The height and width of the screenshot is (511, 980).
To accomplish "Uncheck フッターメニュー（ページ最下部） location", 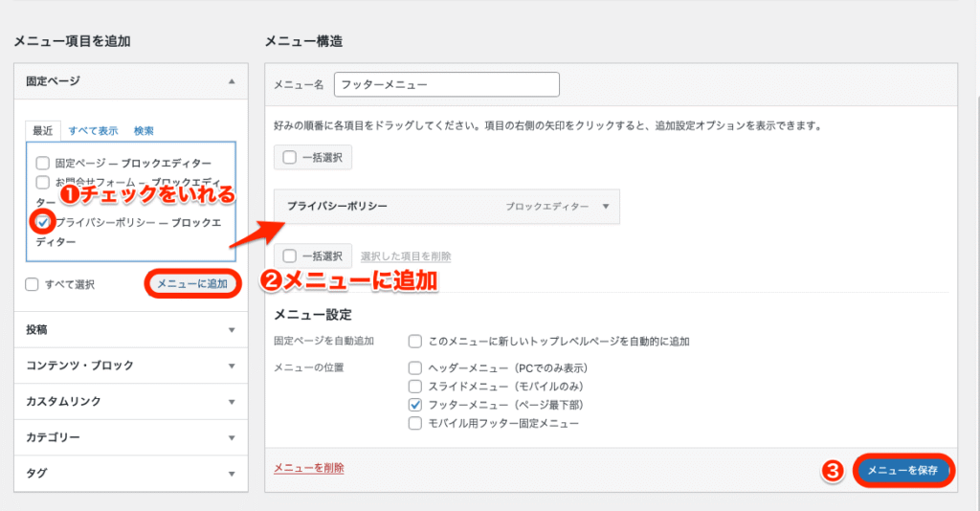I will tap(414, 405).
